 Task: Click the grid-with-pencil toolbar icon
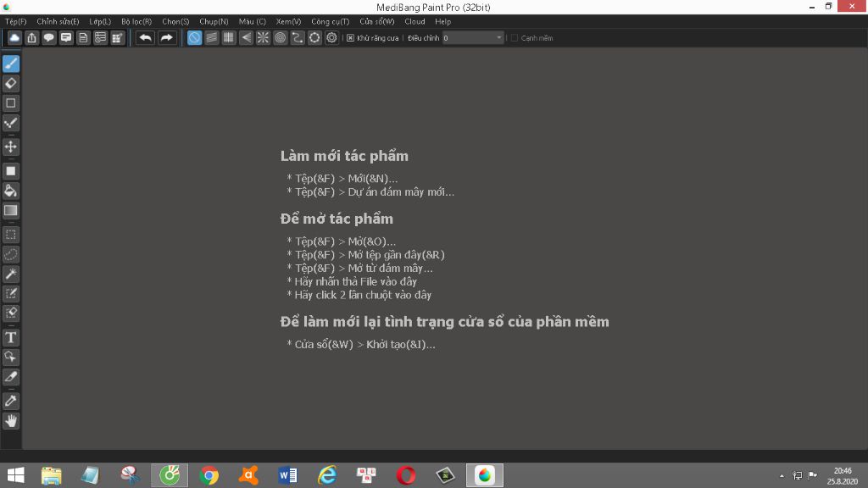click(117, 37)
